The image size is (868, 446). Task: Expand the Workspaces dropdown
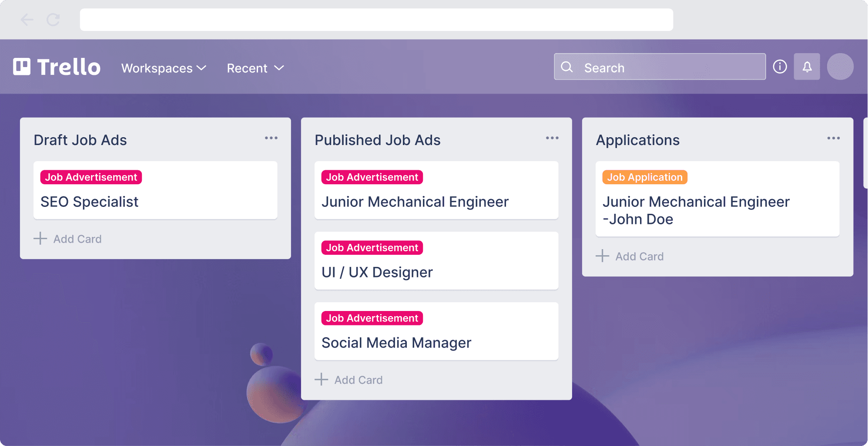coord(164,68)
